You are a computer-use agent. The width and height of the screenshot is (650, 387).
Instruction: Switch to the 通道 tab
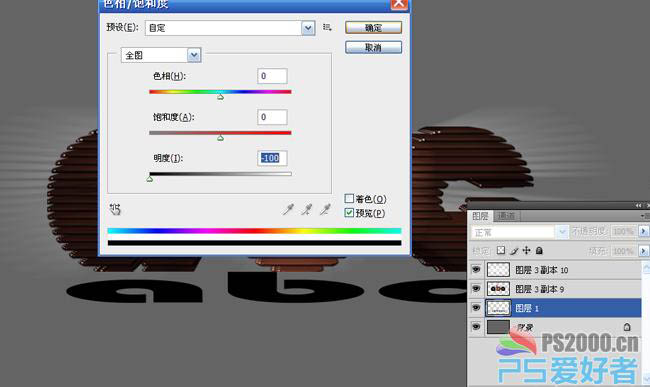point(506,216)
